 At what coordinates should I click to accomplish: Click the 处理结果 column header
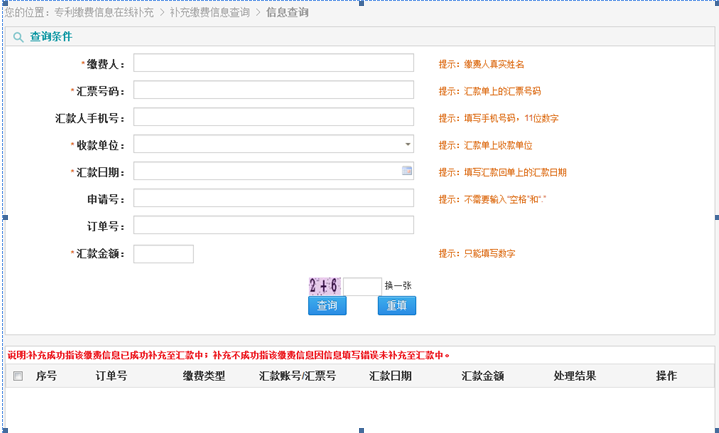point(575,376)
